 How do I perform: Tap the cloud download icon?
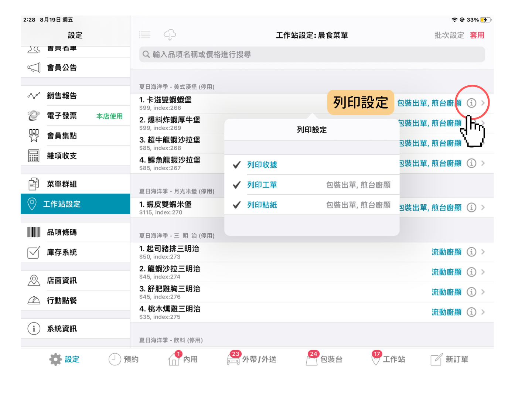tap(170, 35)
